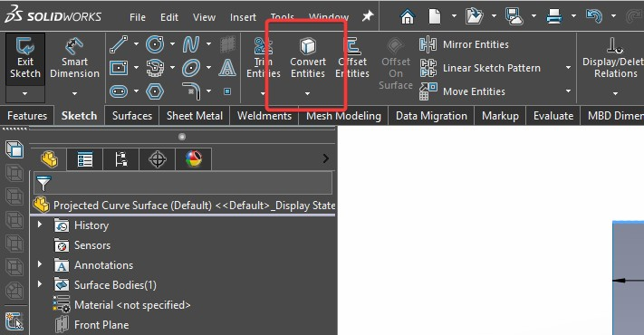Open the Edit menu
This screenshot has width=644, height=335.
[x=169, y=17]
